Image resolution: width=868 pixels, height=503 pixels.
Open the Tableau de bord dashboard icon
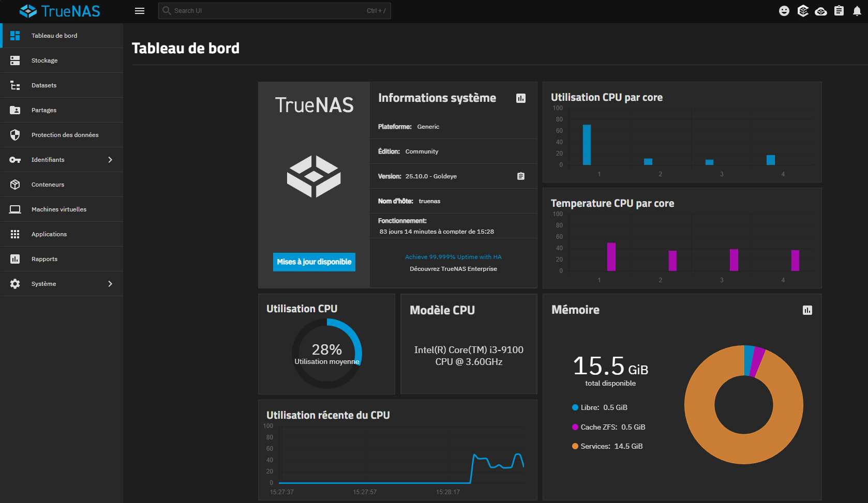click(14, 35)
